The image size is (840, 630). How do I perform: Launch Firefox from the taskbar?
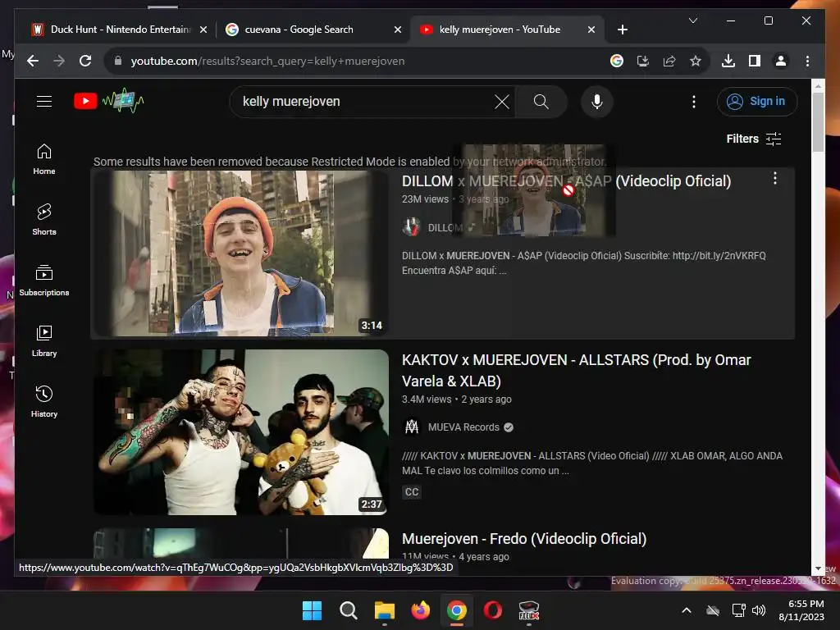point(421,610)
